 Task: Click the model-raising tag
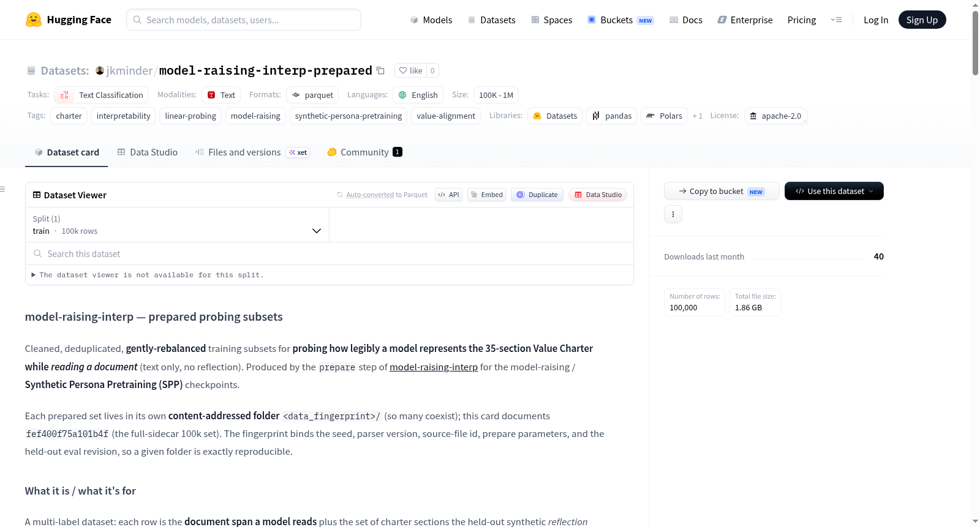click(x=255, y=116)
